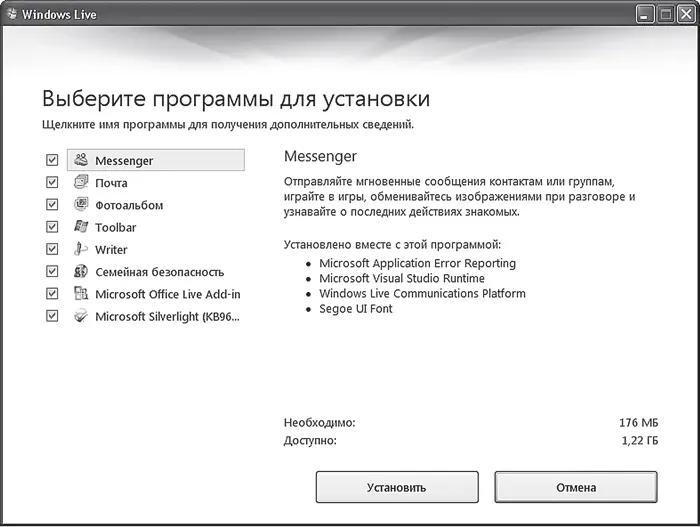Click the Segoe UI Font item
The width and height of the screenshot is (700, 527).
point(356,309)
